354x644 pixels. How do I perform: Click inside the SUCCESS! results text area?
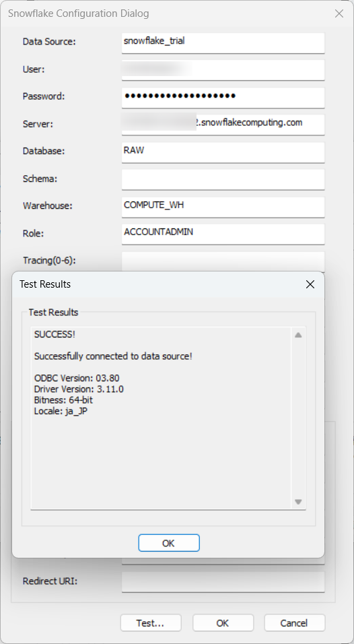click(162, 418)
